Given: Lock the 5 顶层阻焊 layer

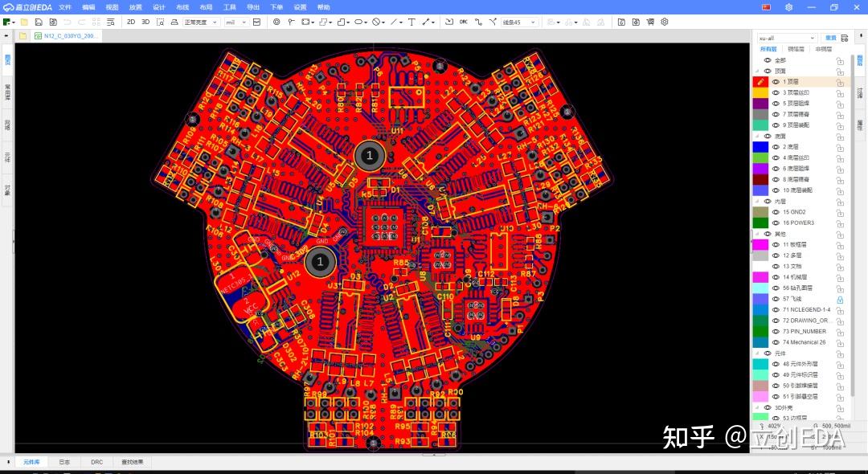Looking at the screenshot, I should click(840, 104).
